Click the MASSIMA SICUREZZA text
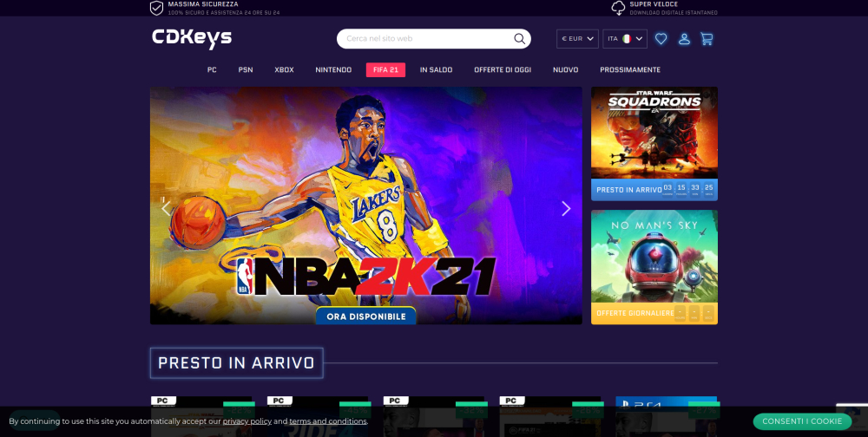Screen dimensions: 868x437 [203, 3]
